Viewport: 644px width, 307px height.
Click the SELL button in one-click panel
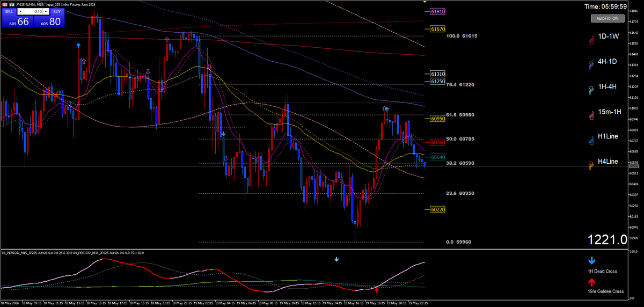point(9,11)
